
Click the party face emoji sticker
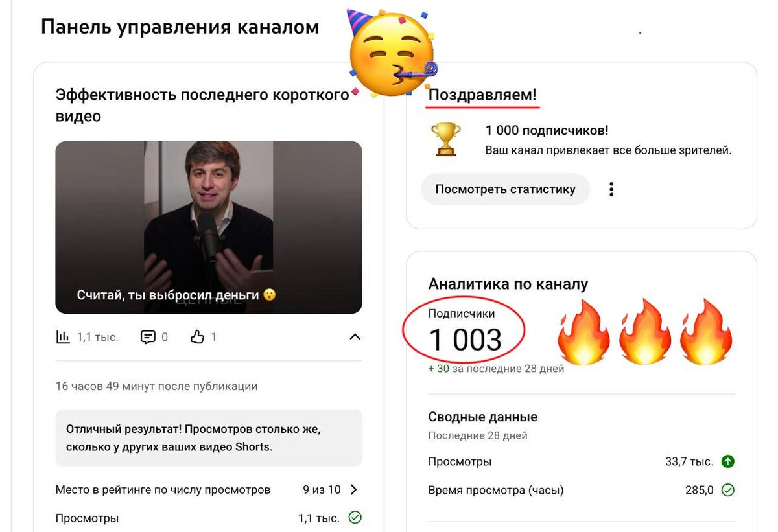tap(392, 53)
